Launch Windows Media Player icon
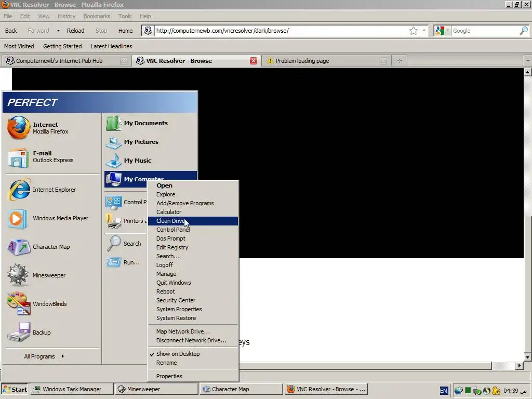Viewport: 532px width, 399px height. pyautogui.click(x=17, y=219)
